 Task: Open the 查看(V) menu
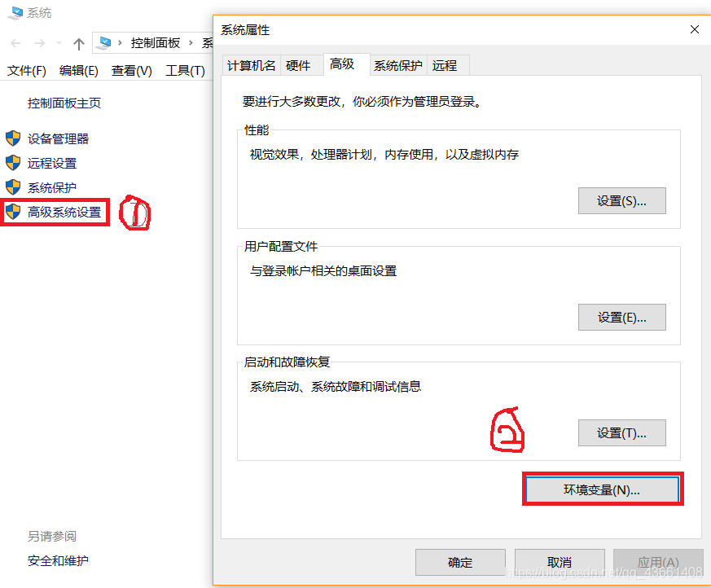pos(131,71)
